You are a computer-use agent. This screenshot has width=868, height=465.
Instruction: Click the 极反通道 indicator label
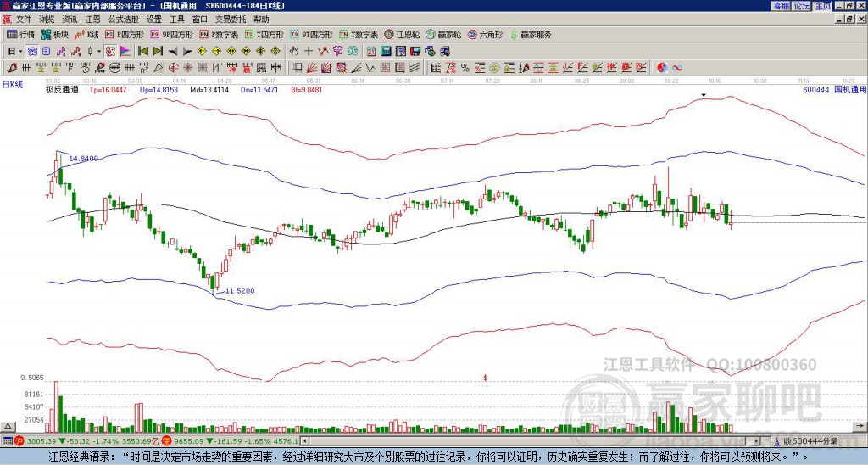pyautogui.click(x=62, y=90)
